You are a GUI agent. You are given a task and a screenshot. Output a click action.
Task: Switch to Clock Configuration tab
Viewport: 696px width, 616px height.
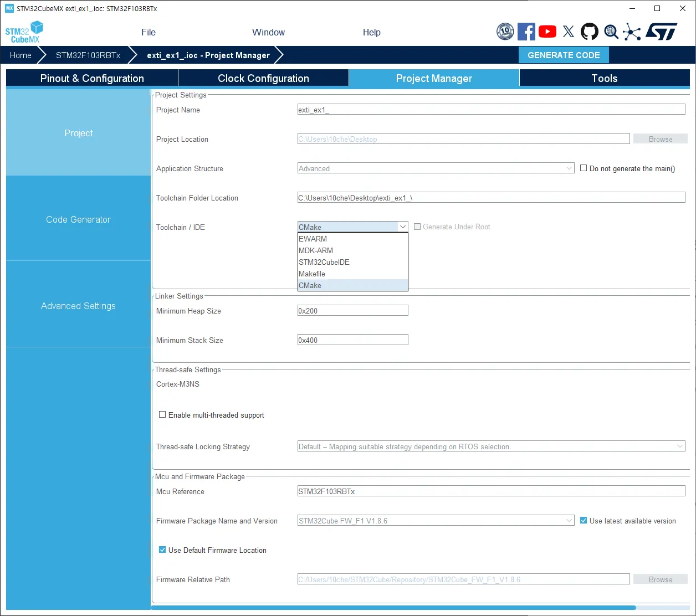[x=263, y=78]
